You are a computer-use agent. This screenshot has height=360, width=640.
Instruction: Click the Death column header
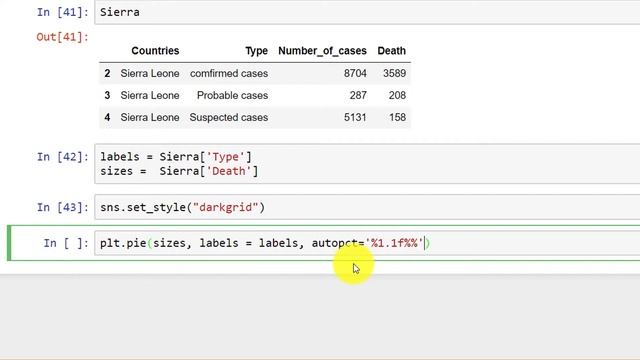[x=391, y=51]
